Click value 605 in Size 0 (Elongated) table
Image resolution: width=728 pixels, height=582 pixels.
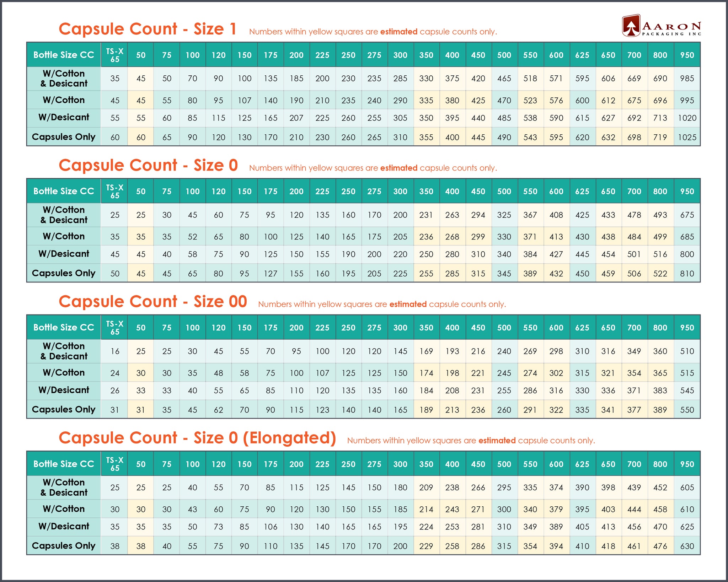click(x=687, y=487)
